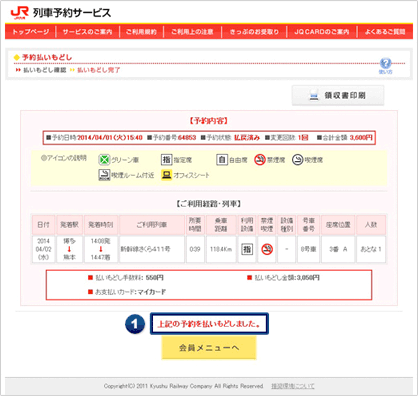Click the 座席位置 column header
This screenshot has width=419, height=396.
point(338,225)
